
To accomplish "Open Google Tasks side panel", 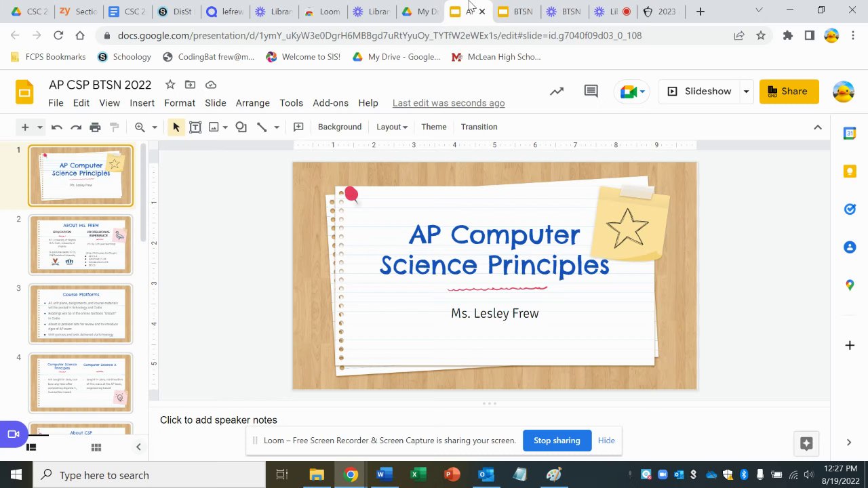I will pyautogui.click(x=850, y=209).
